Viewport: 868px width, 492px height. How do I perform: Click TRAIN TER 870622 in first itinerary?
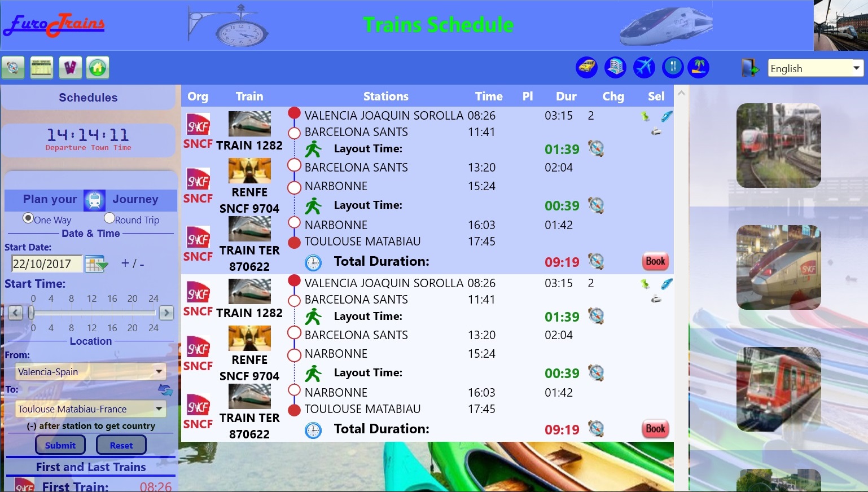pos(249,258)
